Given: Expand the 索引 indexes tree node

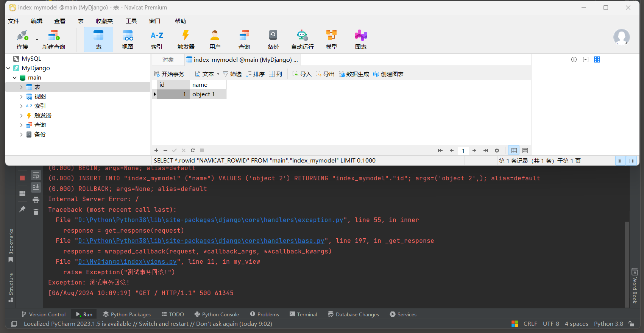Looking at the screenshot, I should [21, 106].
